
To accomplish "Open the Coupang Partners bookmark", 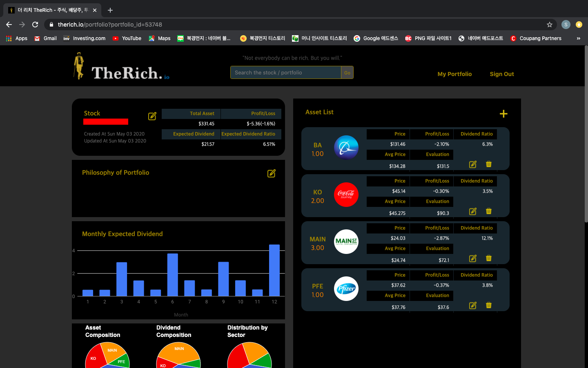I will pyautogui.click(x=536, y=38).
